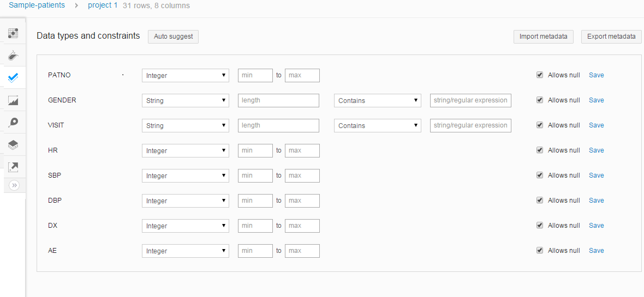Click the export arrow icon in sidebar

coord(13,167)
